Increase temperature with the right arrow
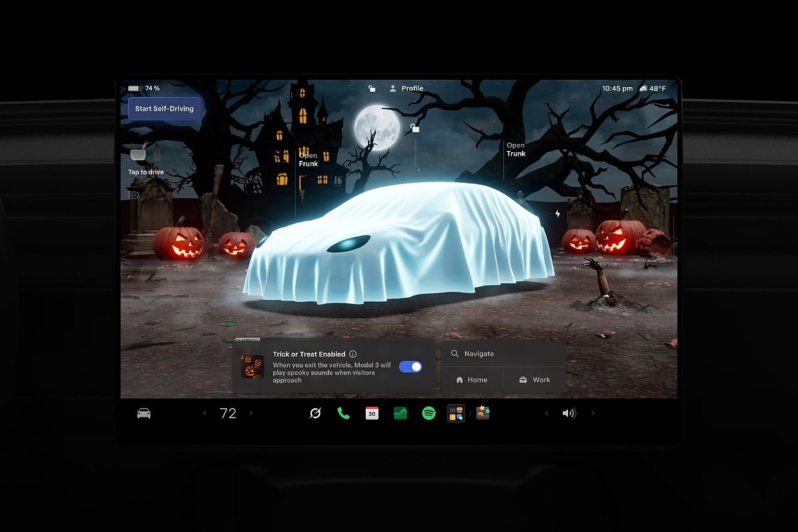 [251, 414]
